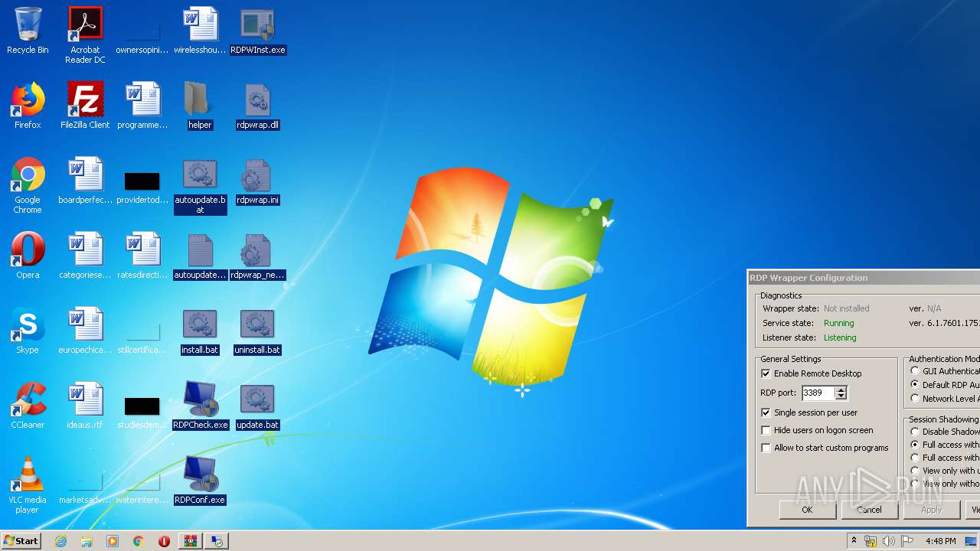Open the Windows Start menu
Viewport: 980px width, 551px height.
21,541
